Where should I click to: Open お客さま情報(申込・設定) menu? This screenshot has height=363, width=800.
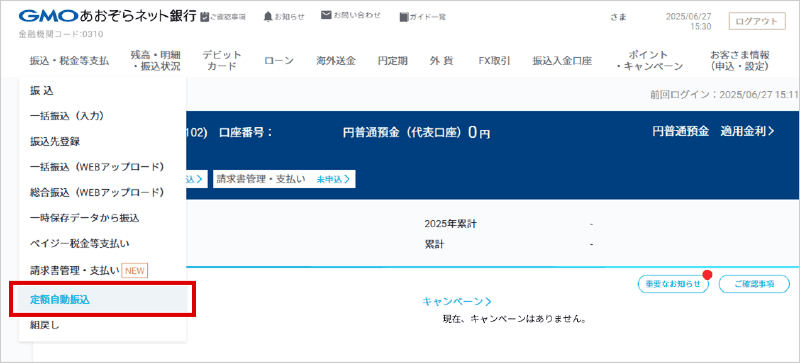pyautogui.click(x=739, y=61)
